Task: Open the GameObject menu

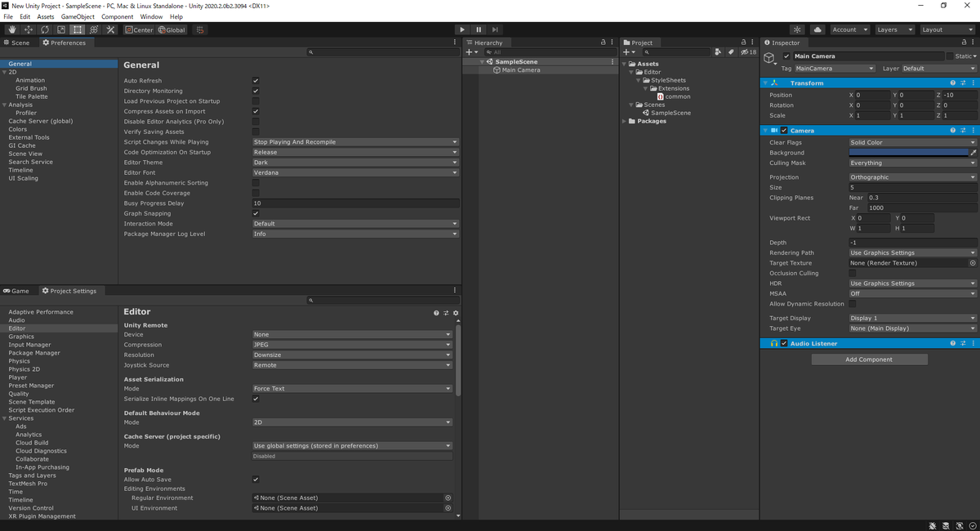Action: (x=78, y=16)
